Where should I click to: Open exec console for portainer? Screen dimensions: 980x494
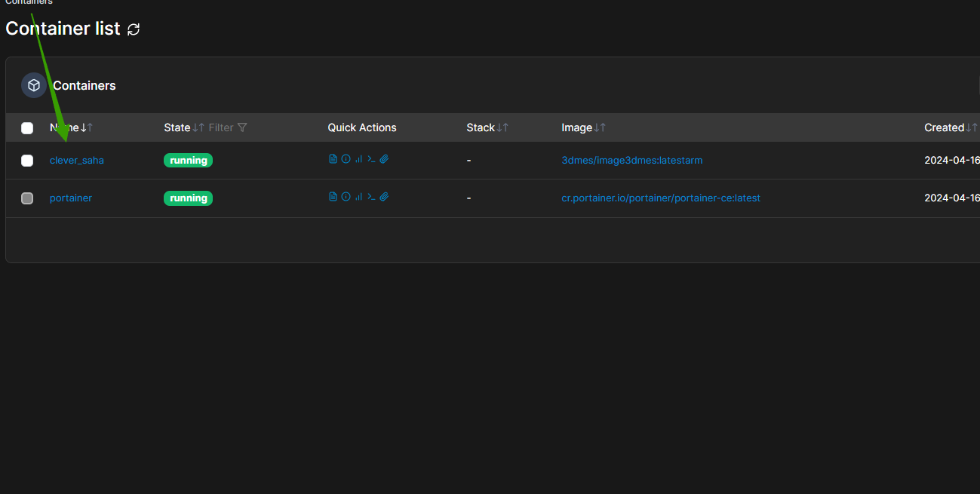click(371, 197)
